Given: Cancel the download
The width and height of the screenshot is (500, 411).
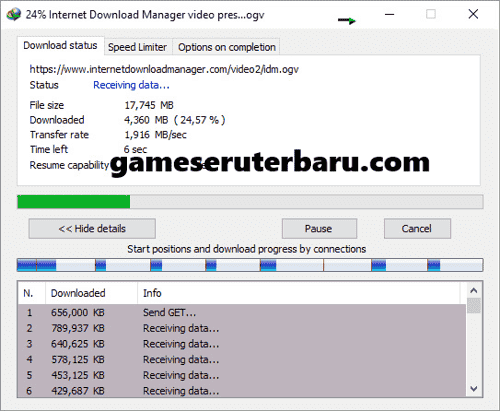Looking at the screenshot, I should 417,229.
